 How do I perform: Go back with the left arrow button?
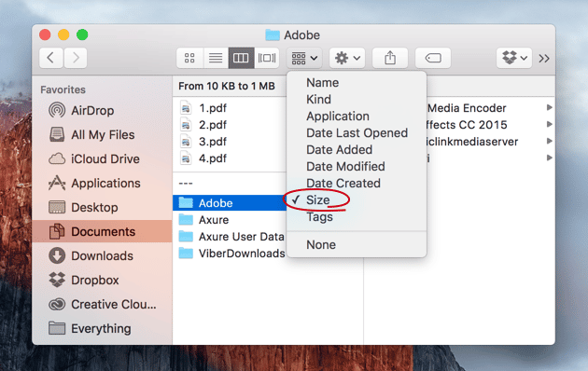tap(51, 58)
